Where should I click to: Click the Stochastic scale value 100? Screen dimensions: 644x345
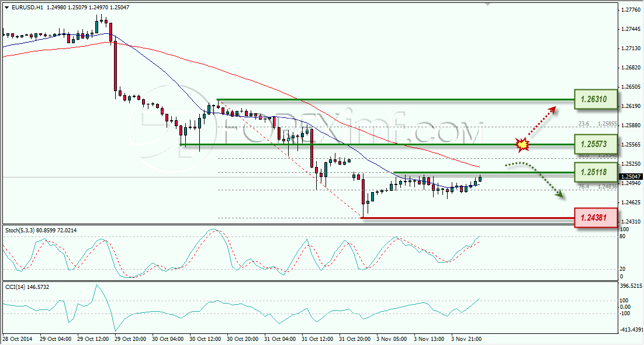pyautogui.click(x=624, y=229)
